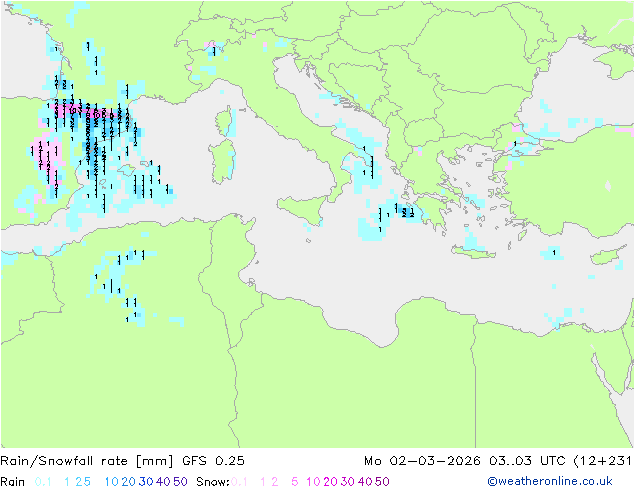The image size is (634, 490).
Task: Click the 'Rain/Snowfall rate [mm]' title text
Action: pyautogui.click(x=87, y=461)
